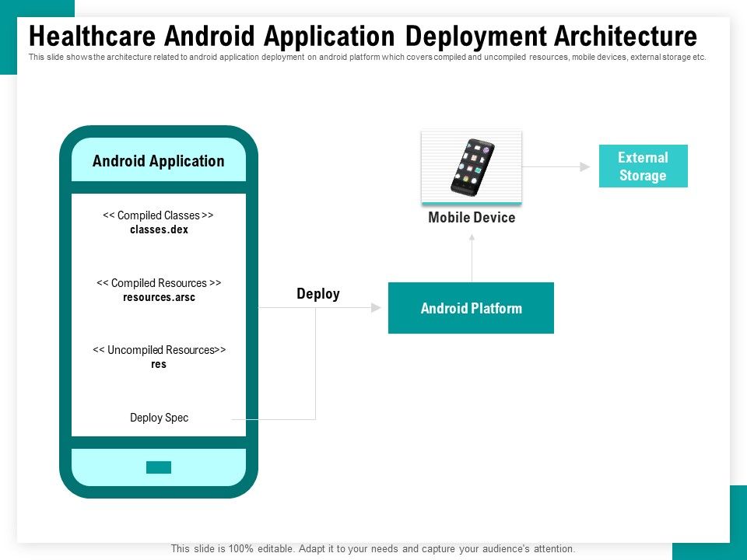Select the classes.dex text

[159, 229]
